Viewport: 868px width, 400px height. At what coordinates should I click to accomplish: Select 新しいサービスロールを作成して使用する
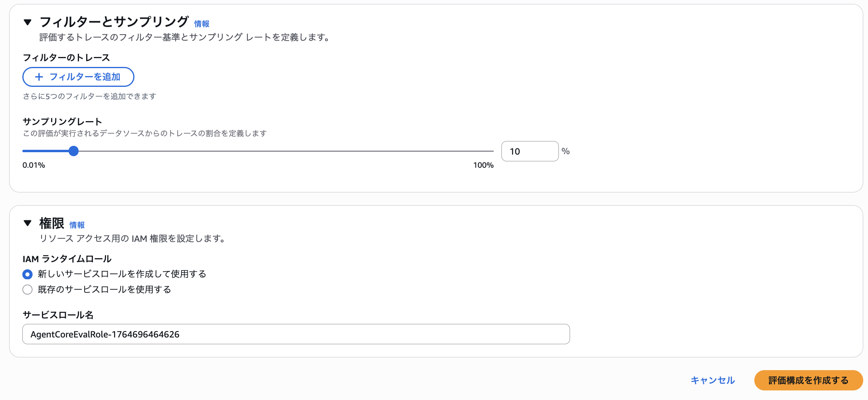pos(27,274)
